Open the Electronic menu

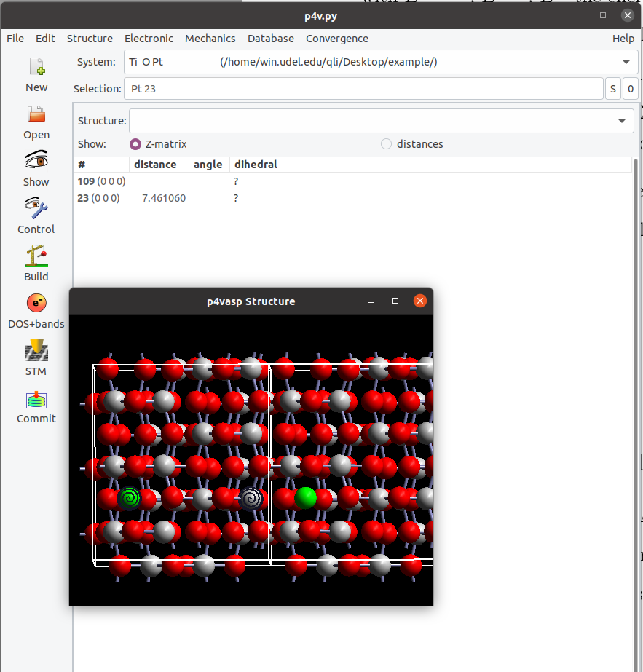click(x=149, y=39)
